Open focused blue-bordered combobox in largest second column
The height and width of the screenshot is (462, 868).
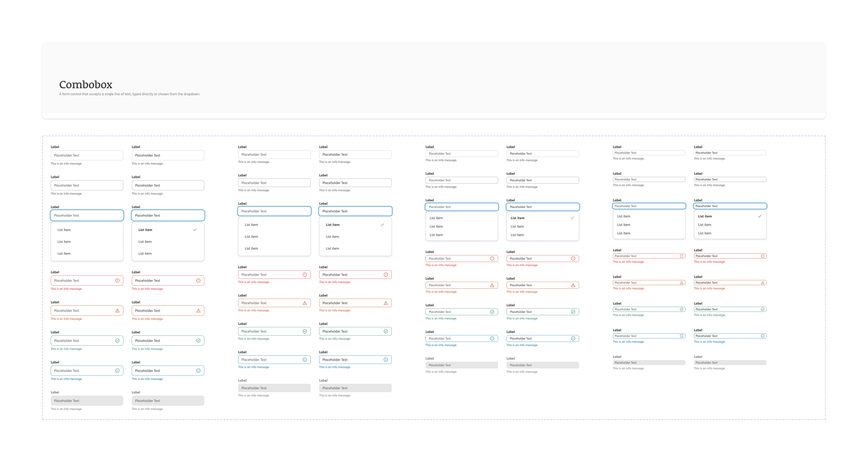[168, 215]
